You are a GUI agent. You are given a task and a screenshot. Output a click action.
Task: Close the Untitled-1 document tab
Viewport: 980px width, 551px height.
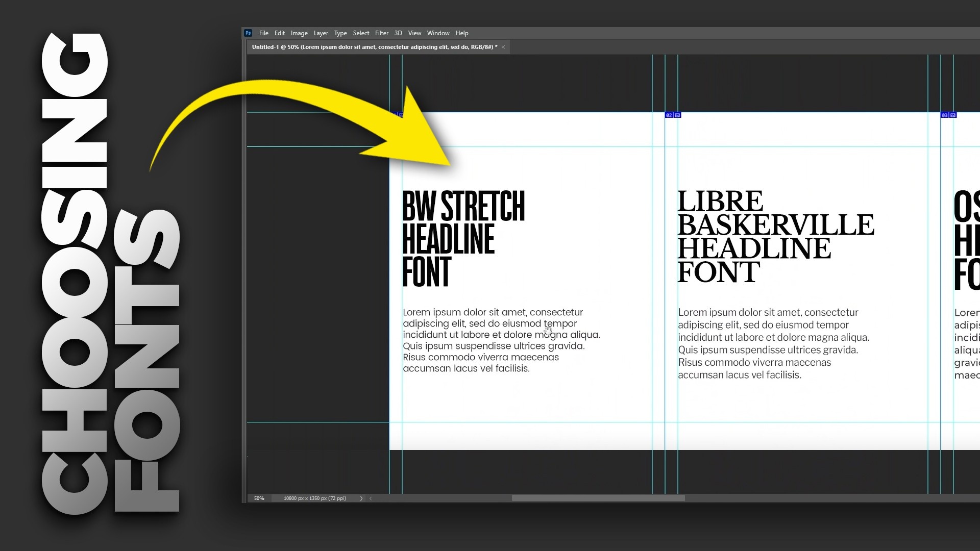[x=503, y=47]
